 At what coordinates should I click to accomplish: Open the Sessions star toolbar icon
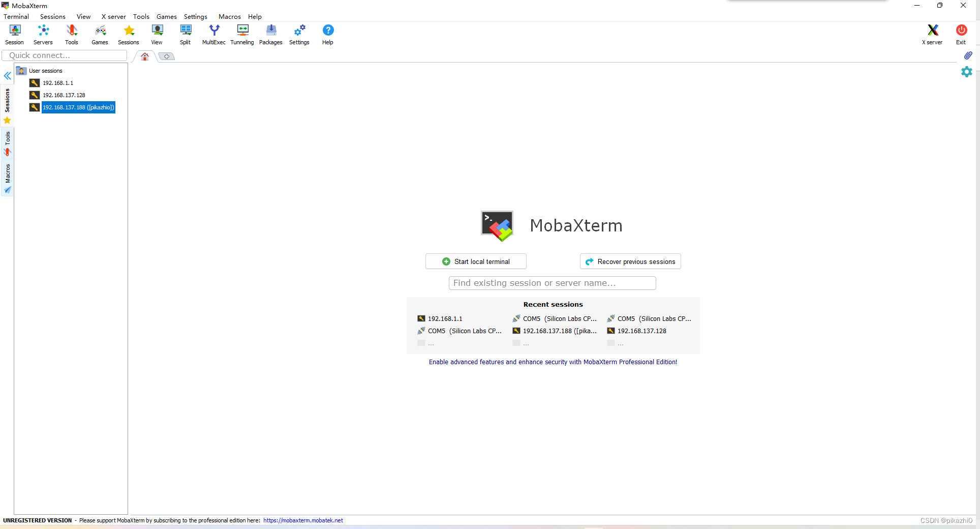(129, 35)
